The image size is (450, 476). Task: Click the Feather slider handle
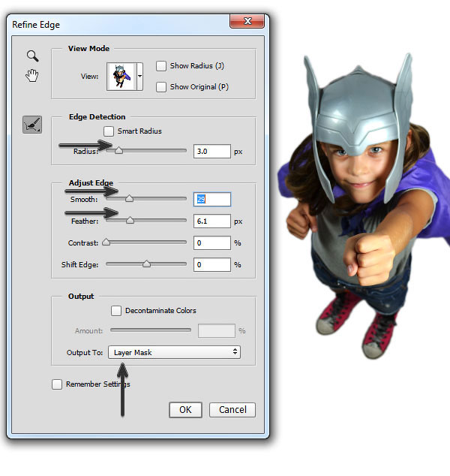coord(130,220)
